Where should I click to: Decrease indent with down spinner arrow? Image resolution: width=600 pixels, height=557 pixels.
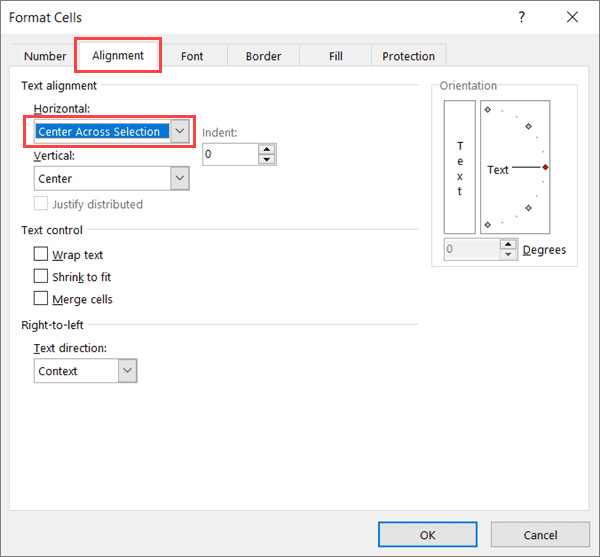[266, 159]
